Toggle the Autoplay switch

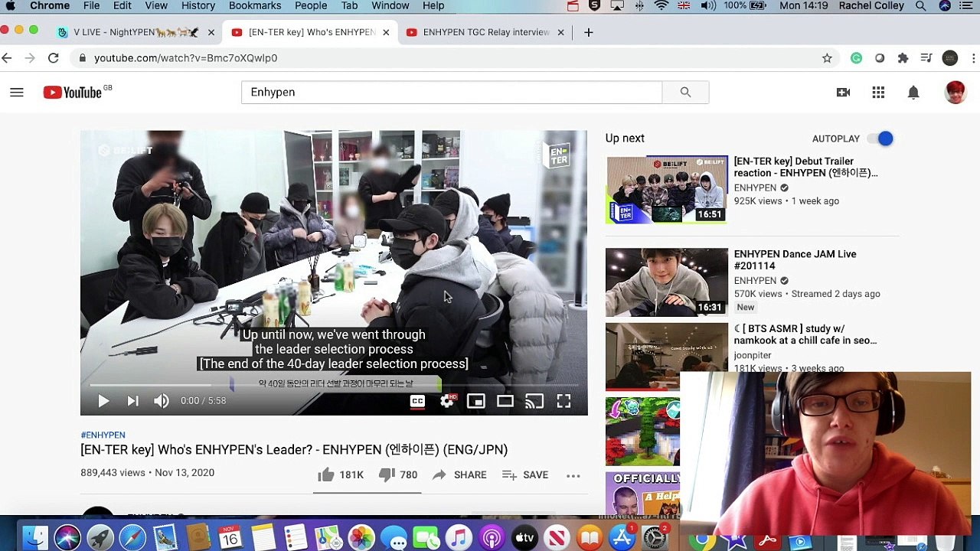click(x=880, y=139)
